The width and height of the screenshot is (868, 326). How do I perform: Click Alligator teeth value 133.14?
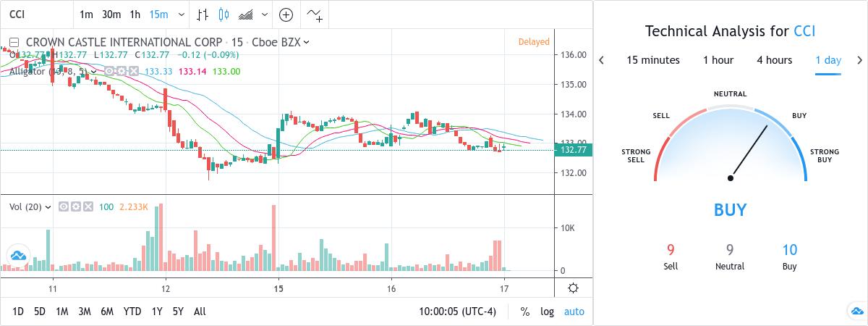[192, 71]
